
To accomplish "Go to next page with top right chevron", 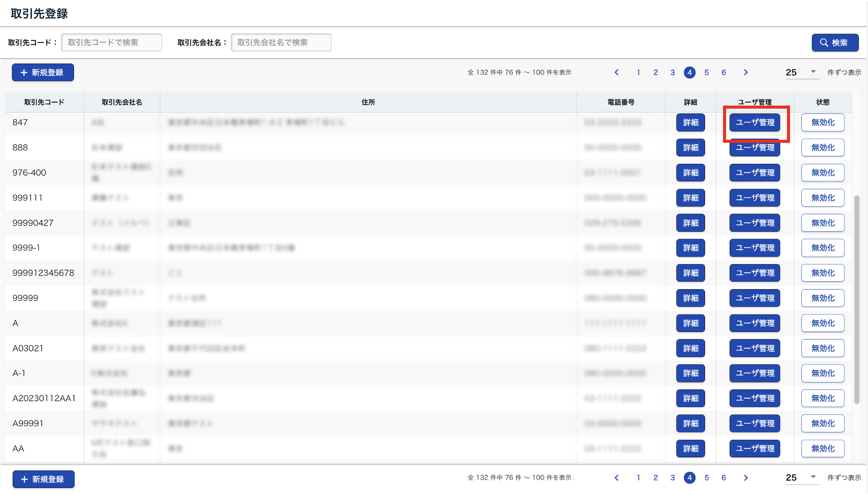I will 746,72.
